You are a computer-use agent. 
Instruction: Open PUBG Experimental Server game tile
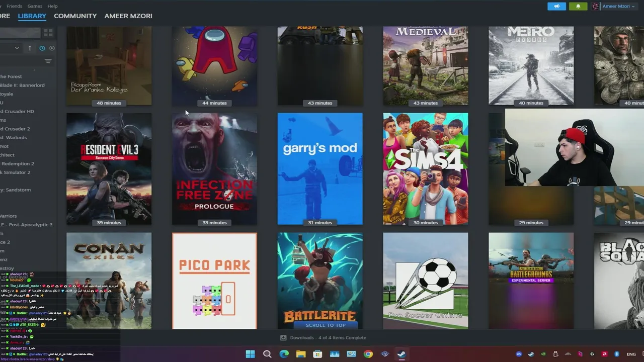click(x=531, y=281)
